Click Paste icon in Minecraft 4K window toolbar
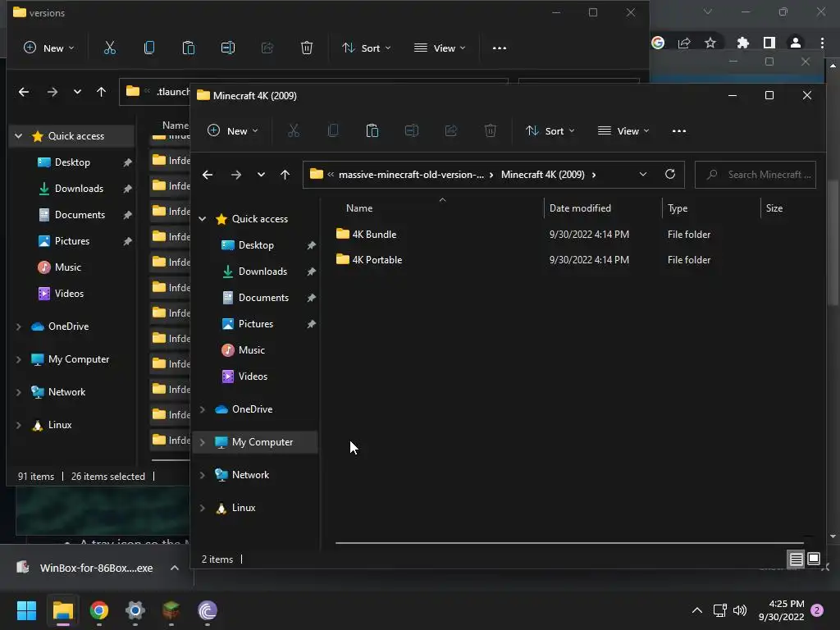 [372, 130]
